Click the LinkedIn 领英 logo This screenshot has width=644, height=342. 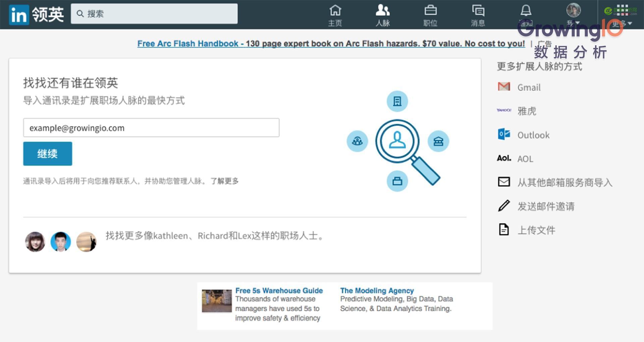coord(36,14)
